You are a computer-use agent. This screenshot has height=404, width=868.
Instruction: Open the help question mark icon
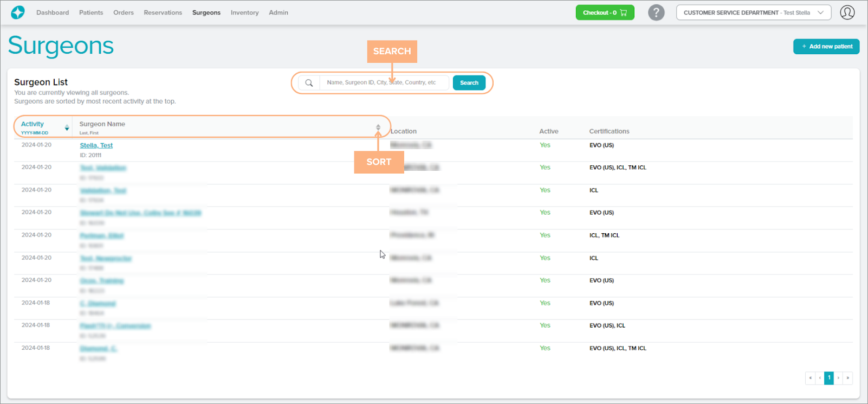click(x=656, y=12)
